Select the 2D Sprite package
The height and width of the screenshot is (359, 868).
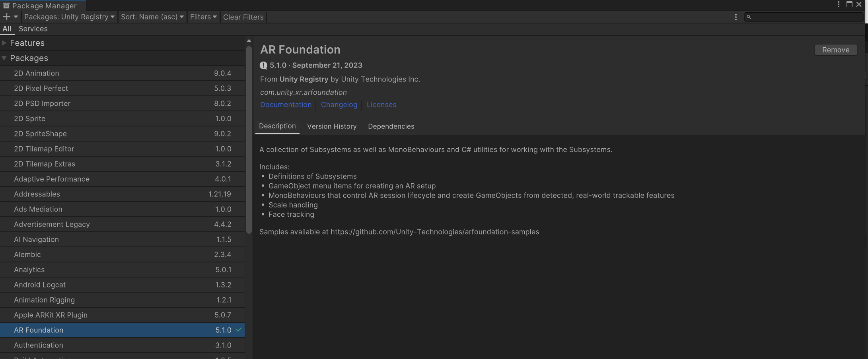pos(122,118)
